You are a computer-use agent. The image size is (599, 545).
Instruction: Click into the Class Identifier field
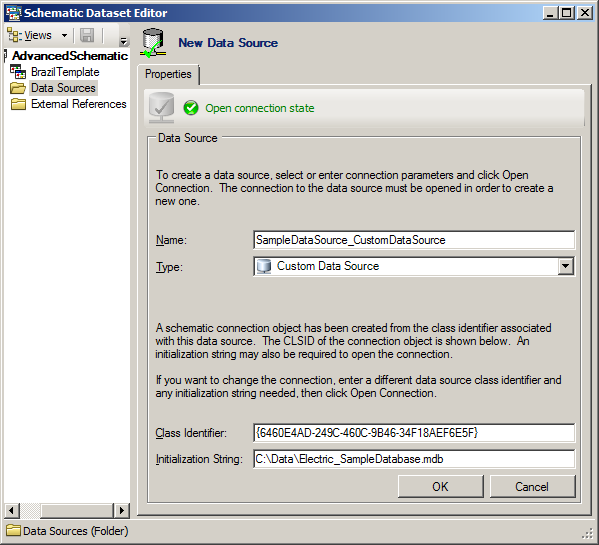tap(414, 433)
